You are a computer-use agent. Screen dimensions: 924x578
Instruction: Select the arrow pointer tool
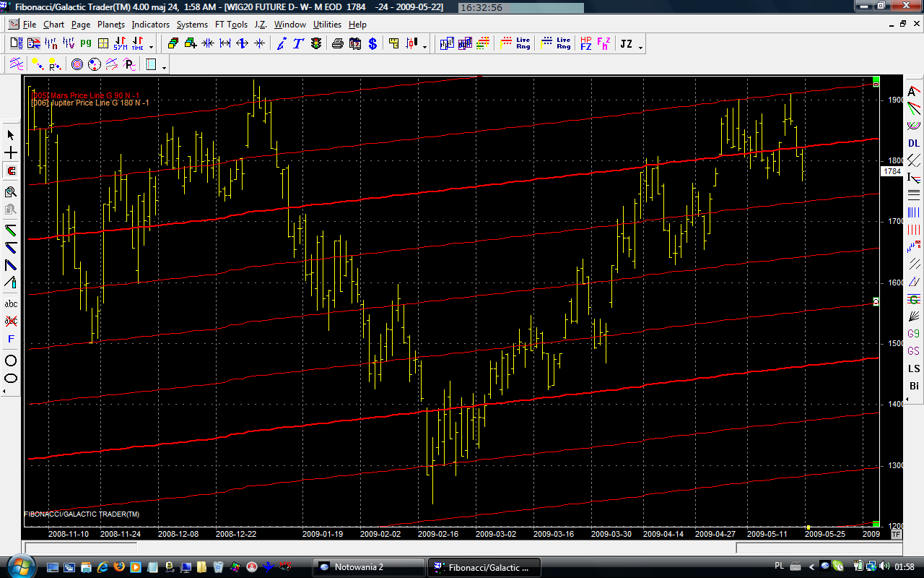tap(11, 135)
